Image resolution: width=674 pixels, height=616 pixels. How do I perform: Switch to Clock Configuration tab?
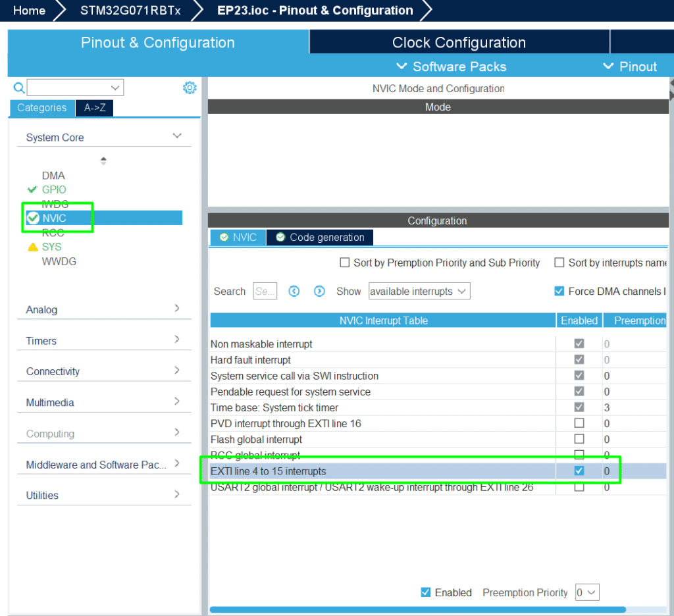coord(459,43)
